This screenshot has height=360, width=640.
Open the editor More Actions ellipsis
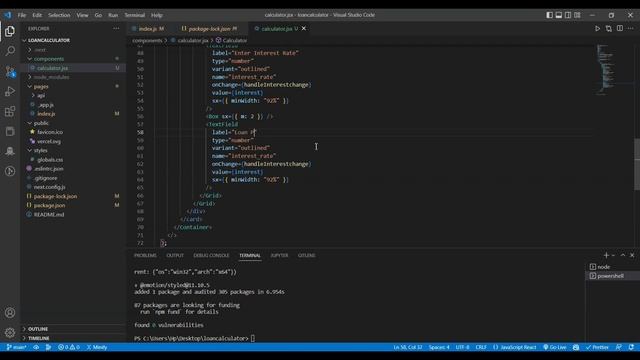(631, 29)
